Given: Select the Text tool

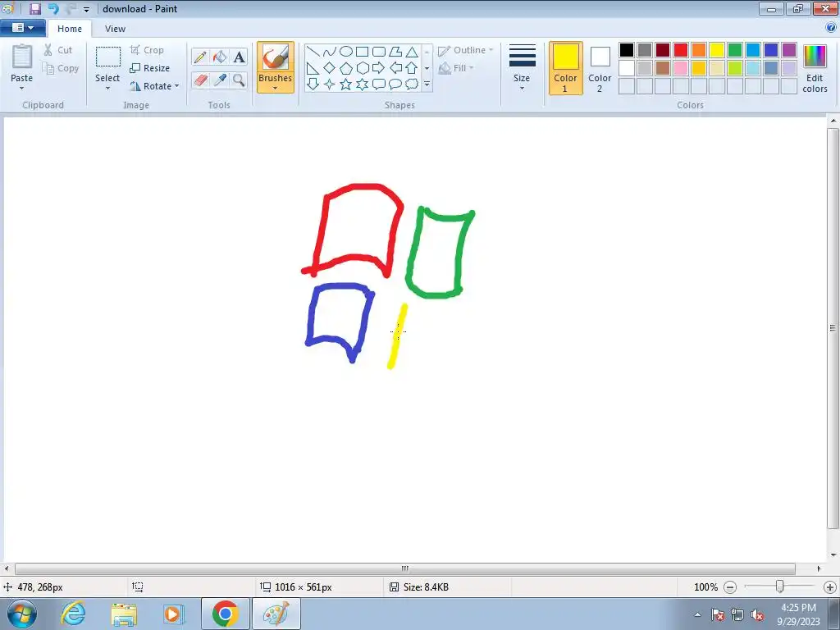Looking at the screenshot, I should (239, 57).
